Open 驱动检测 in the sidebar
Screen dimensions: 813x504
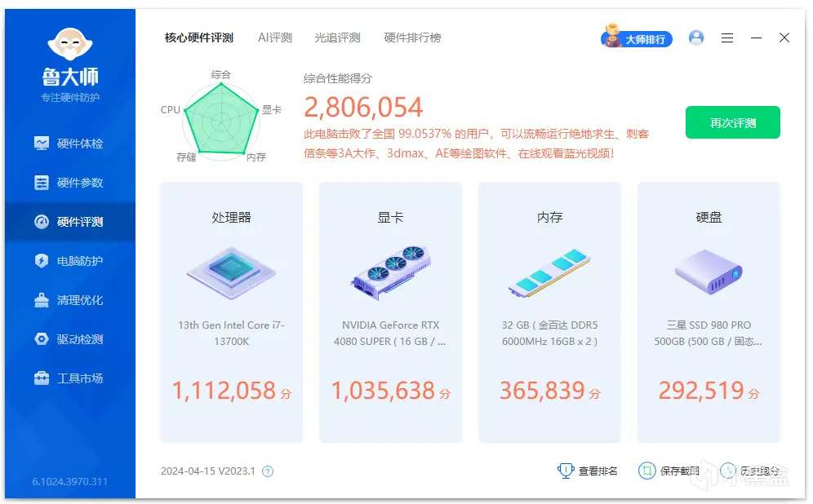pos(70,338)
